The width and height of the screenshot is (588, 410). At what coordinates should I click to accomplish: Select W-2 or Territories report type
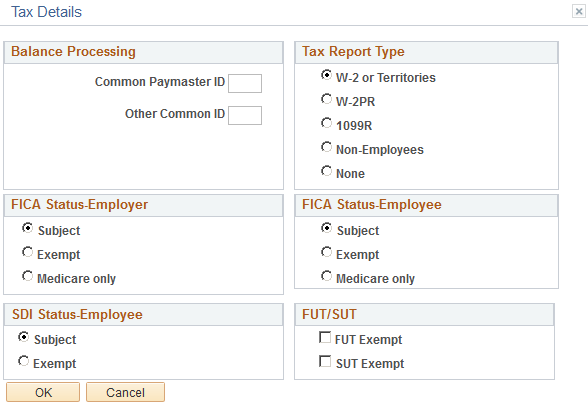pos(327,75)
